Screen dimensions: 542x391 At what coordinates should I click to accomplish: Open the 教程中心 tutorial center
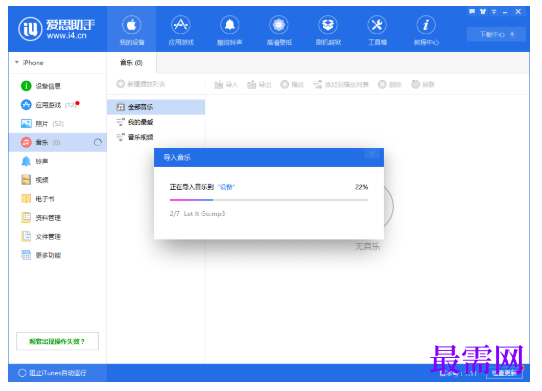[x=426, y=30]
